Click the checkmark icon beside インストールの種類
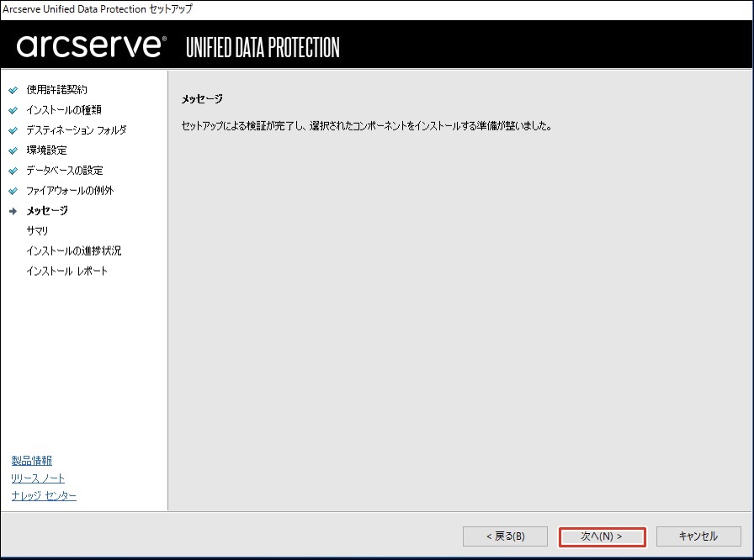The width and height of the screenshot is (754, 560). [x=13, y=110]
